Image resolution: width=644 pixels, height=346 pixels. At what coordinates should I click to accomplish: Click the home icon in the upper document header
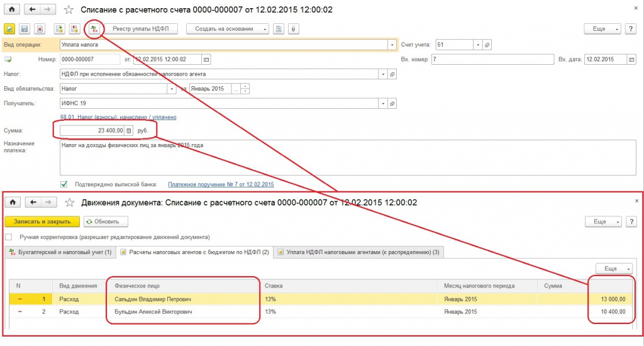(12, 9)
